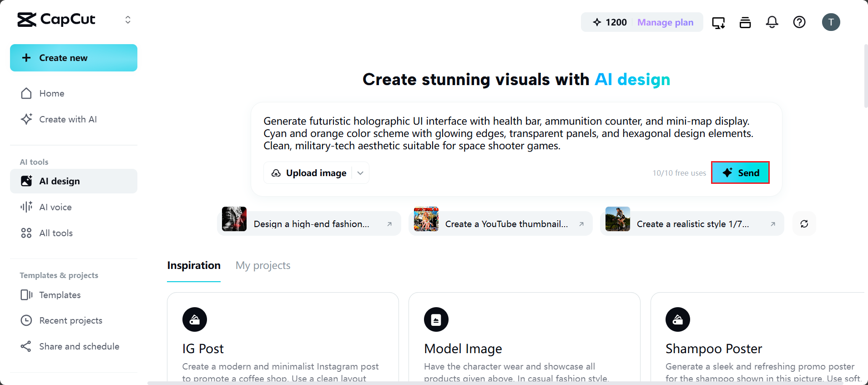The height and width of the screenshot is (385, 868).
Task: Open the stacked layers icon in header
Action: pos(745,22)
